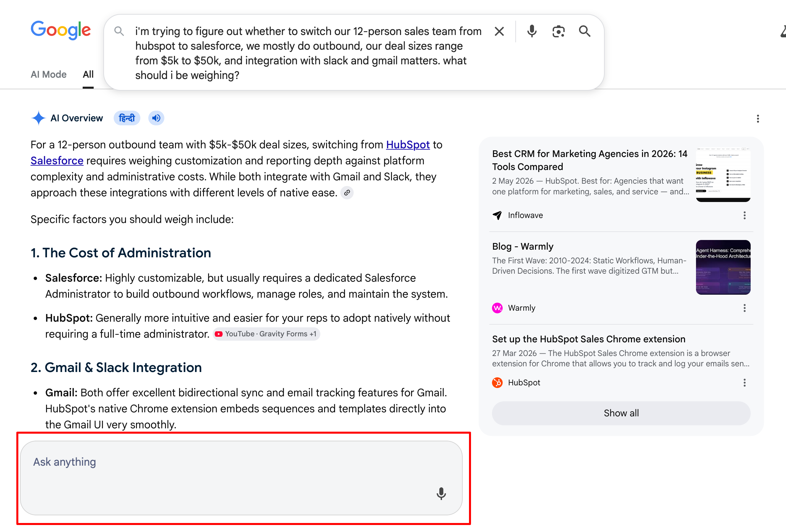Click the AI Overview sparkle icon
786x532 pixels.
[x=38, y=118]
